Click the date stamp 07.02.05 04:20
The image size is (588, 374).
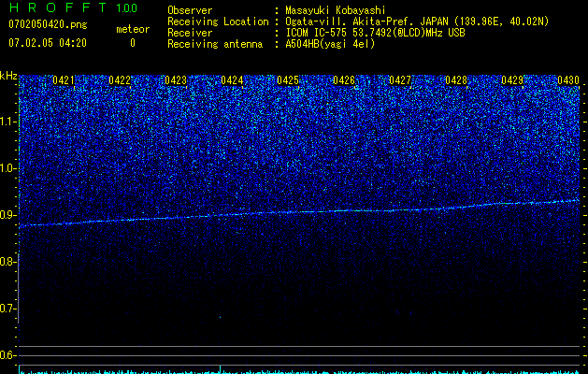click(48, 43)
